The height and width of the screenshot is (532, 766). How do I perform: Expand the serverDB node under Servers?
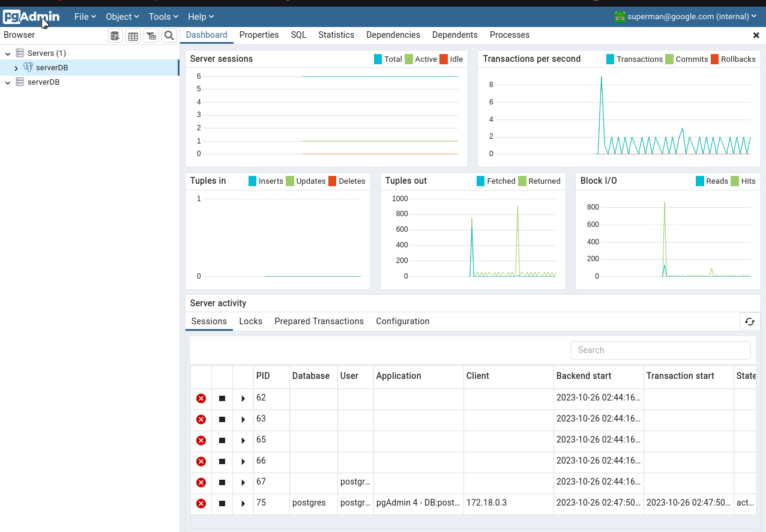tap(16, 68)
